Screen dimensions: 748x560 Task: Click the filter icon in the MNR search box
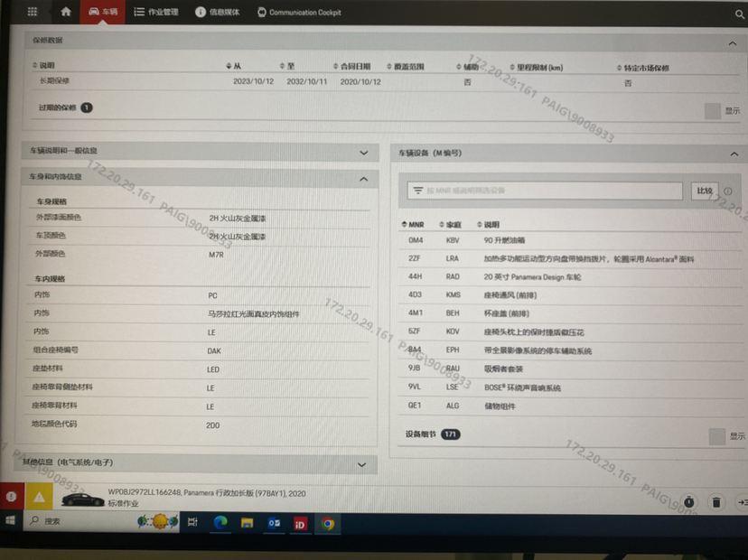[418, 191]
